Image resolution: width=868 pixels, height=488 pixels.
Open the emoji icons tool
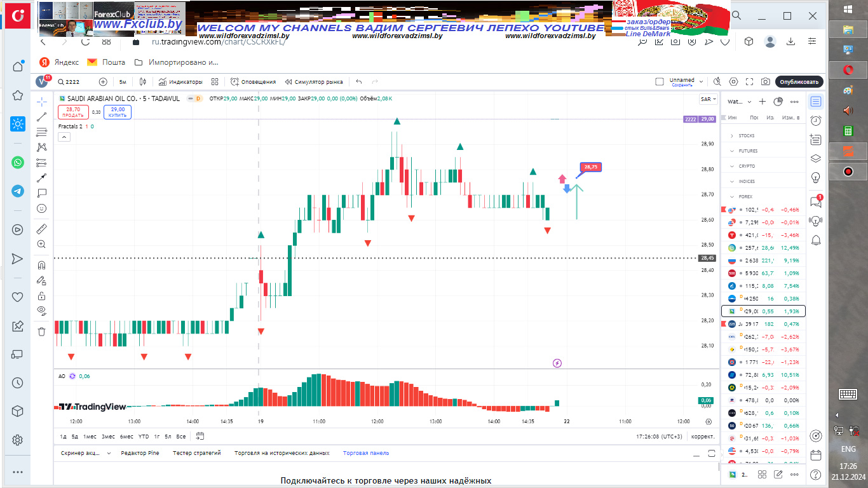pos(42,208)
